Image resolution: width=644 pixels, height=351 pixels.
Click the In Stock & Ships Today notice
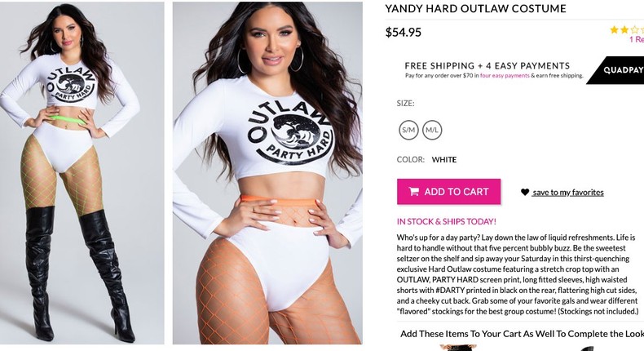point(447,221)
